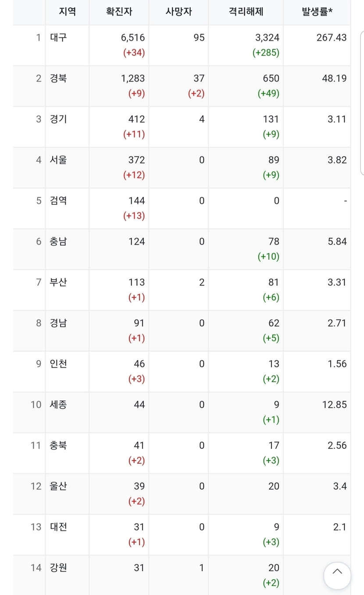Tap the 검역 row label
Screen dimensions: 364x595
58,201
